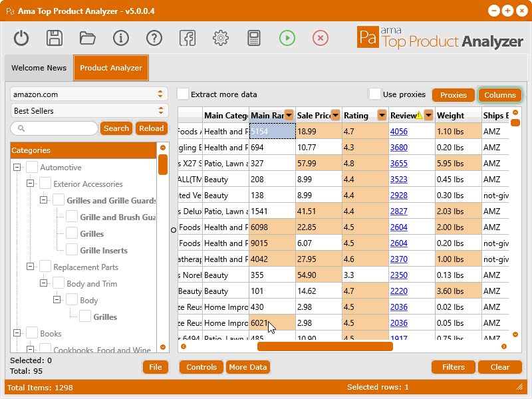Click the Categories panel scroll-up arrow

pos(163,148)
